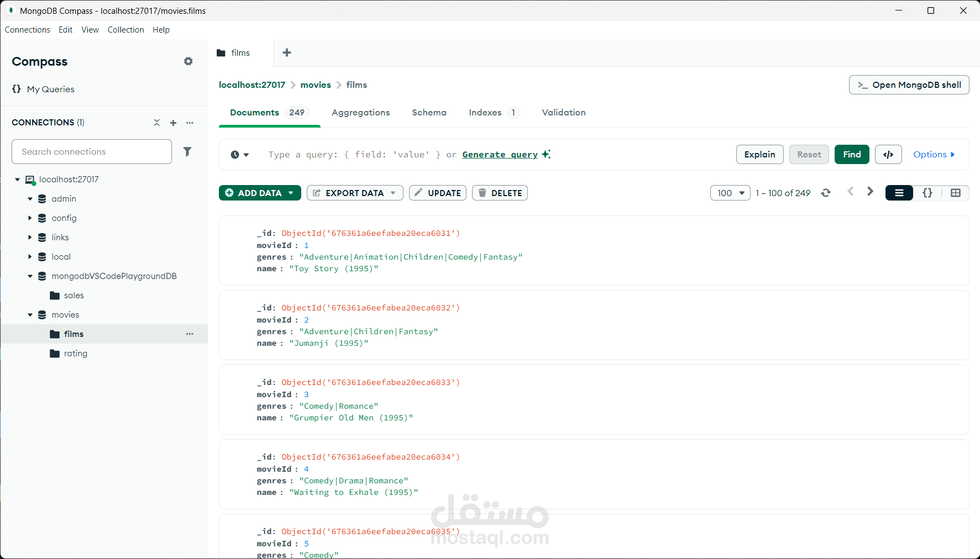This screenshot has height=559, width=980.
Task: Expand the local database
Action: (x=30, y=257)
